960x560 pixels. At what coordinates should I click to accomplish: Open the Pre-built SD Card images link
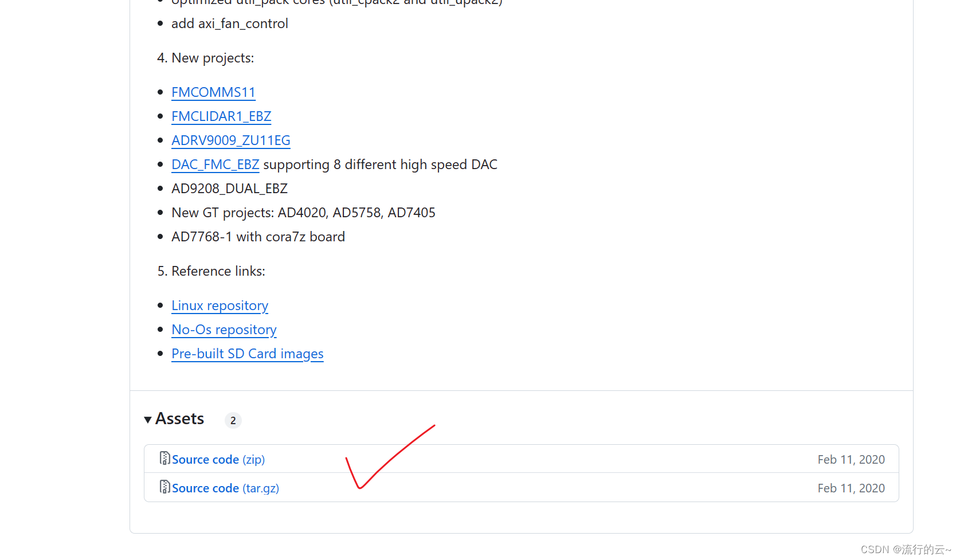247,354
